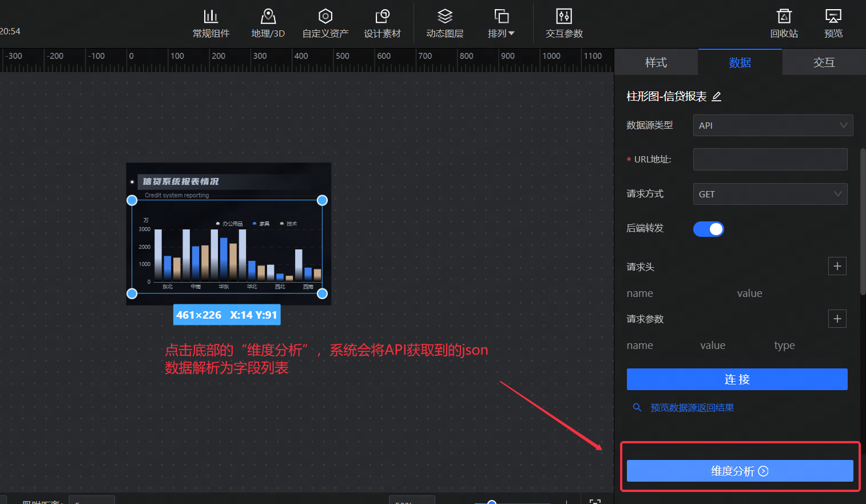
Task: Add a new 请求头 request header
Action: click(837, 266)
